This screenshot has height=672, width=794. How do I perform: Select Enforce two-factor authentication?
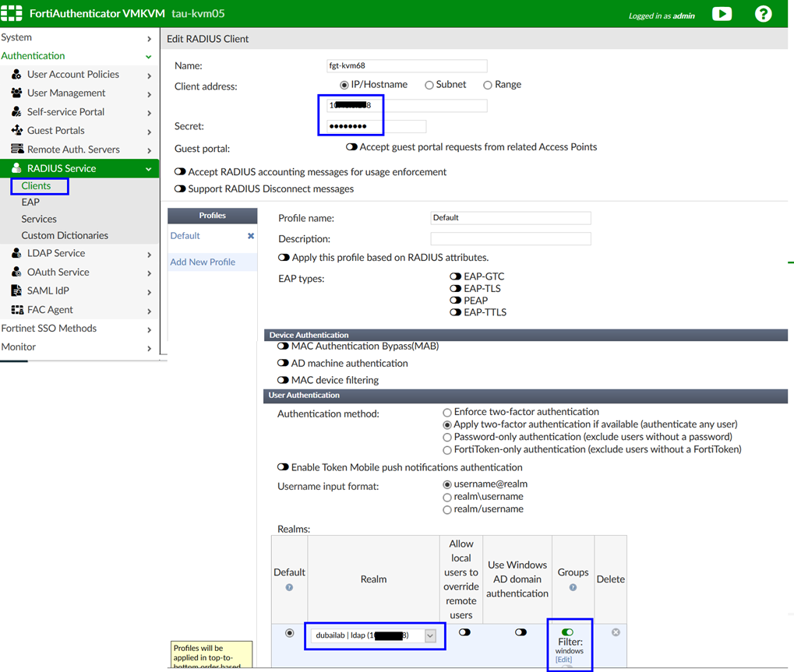coord(447,413)
